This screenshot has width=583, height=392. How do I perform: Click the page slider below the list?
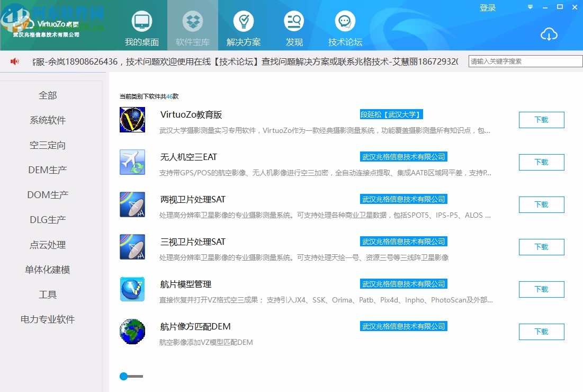click(124, 376)
